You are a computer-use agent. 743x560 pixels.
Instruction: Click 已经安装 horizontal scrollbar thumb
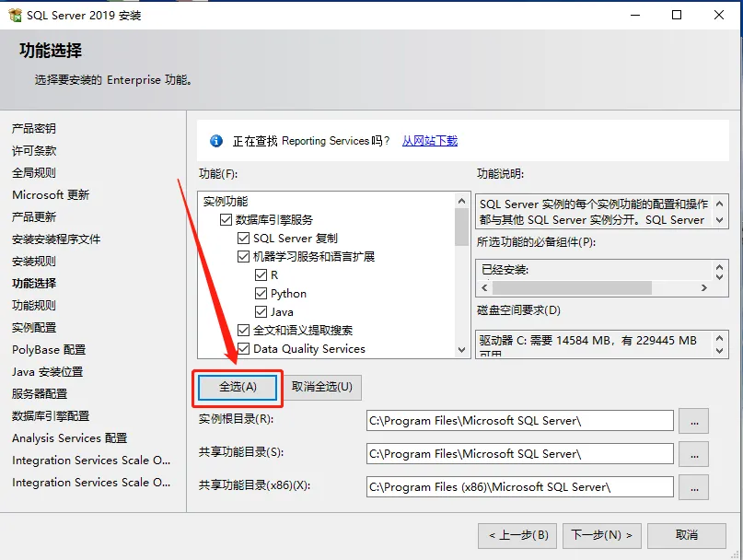pos(572,287)
